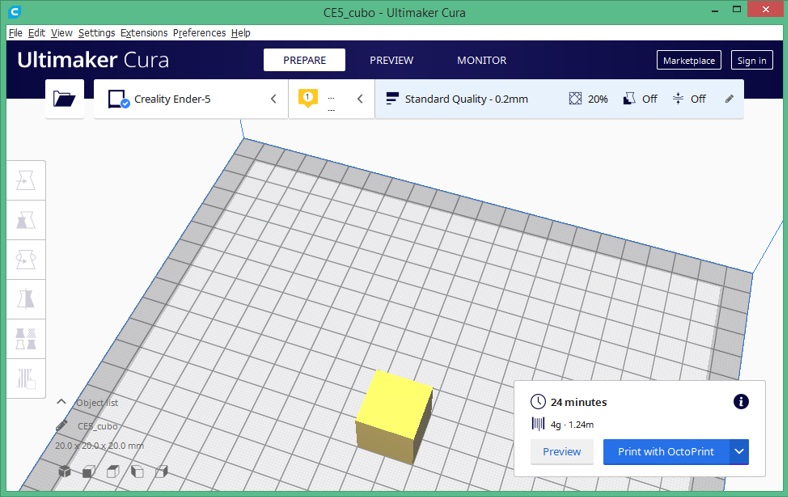Click the Preview button in print panel
The image size is (788, 497).
(x=562, y=452)
